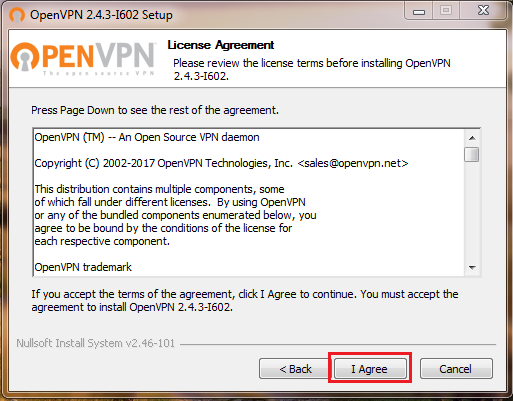Viewport: 513px width, 401px height.
Task: Minimize the OpenVPN Setup window
Action: [x=419, y=12]
